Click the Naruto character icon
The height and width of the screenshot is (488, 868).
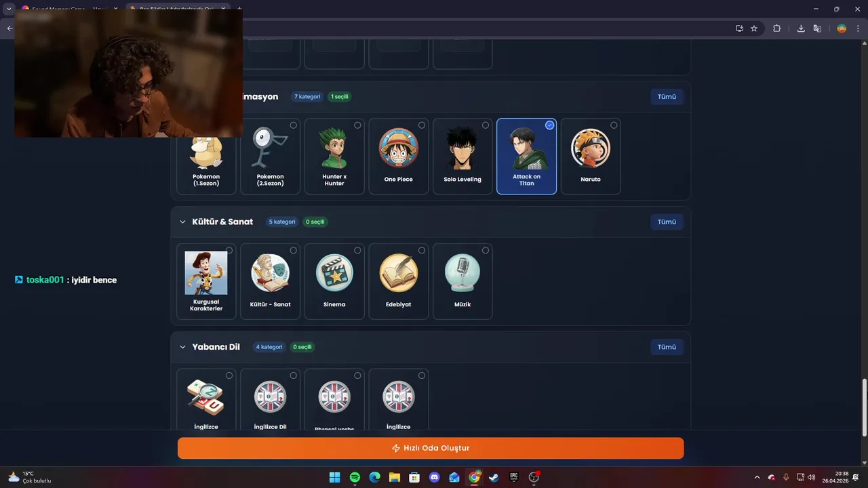(x=591, y=148)
